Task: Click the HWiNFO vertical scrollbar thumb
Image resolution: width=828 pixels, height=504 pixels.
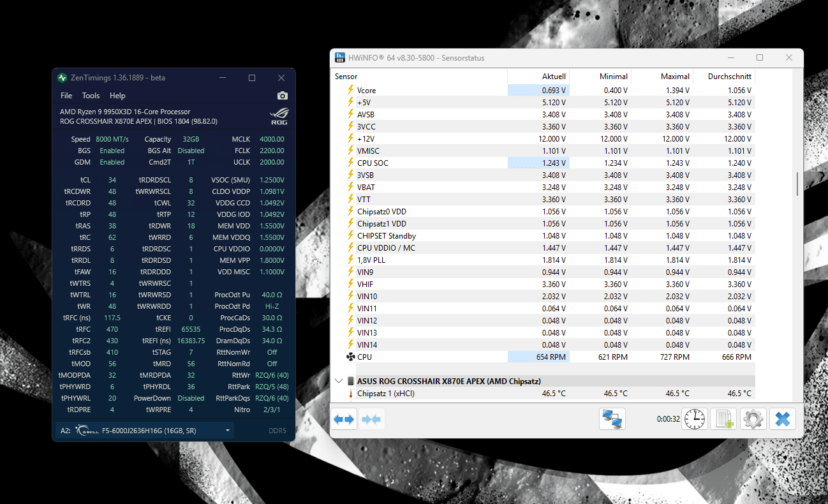Action: 797,184
